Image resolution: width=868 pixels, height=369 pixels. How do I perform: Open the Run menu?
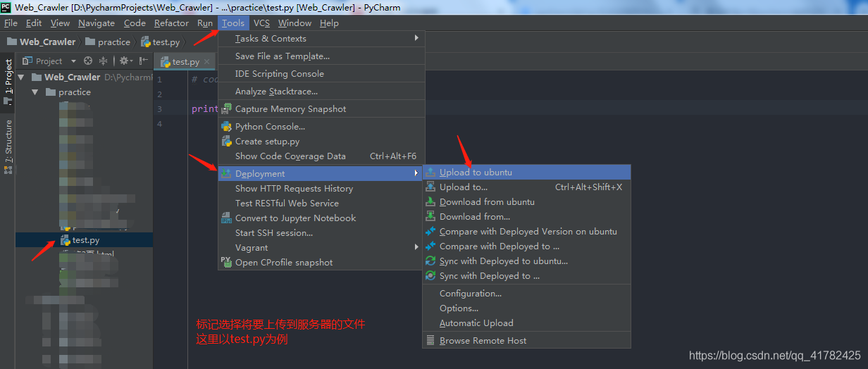pyautogui.click(x=205, y=23)
